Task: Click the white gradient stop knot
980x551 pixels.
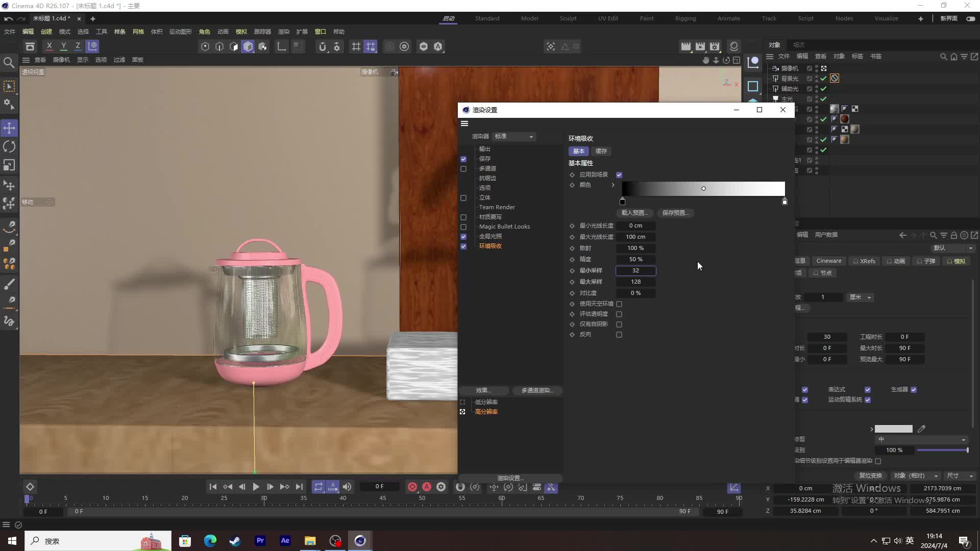Action: point(785,202)
